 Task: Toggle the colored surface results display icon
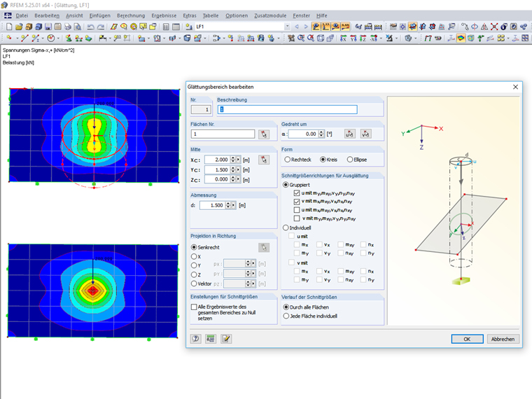461,38
